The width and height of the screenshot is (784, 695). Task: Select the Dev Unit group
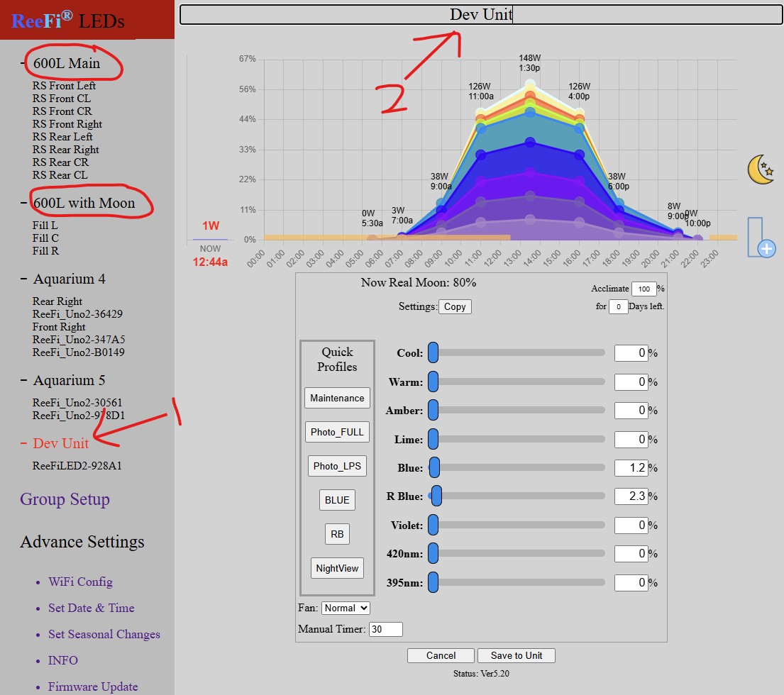point(61,443)
